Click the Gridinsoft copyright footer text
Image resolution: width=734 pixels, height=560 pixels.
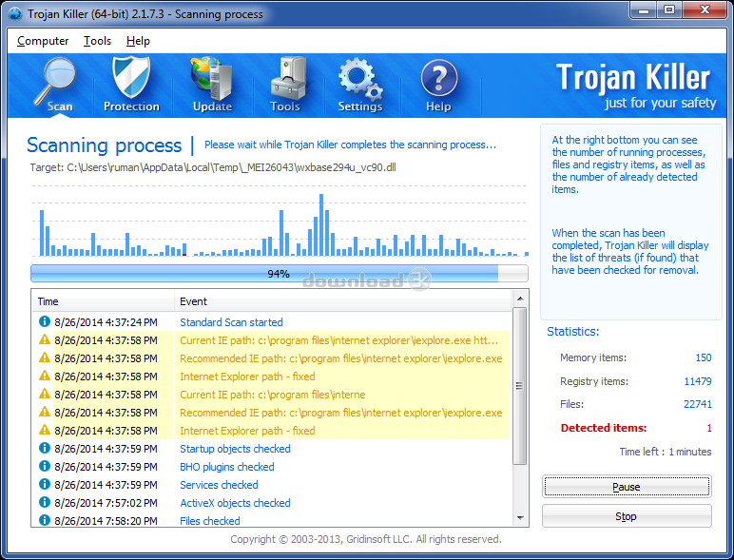click(x=366, y=539)
